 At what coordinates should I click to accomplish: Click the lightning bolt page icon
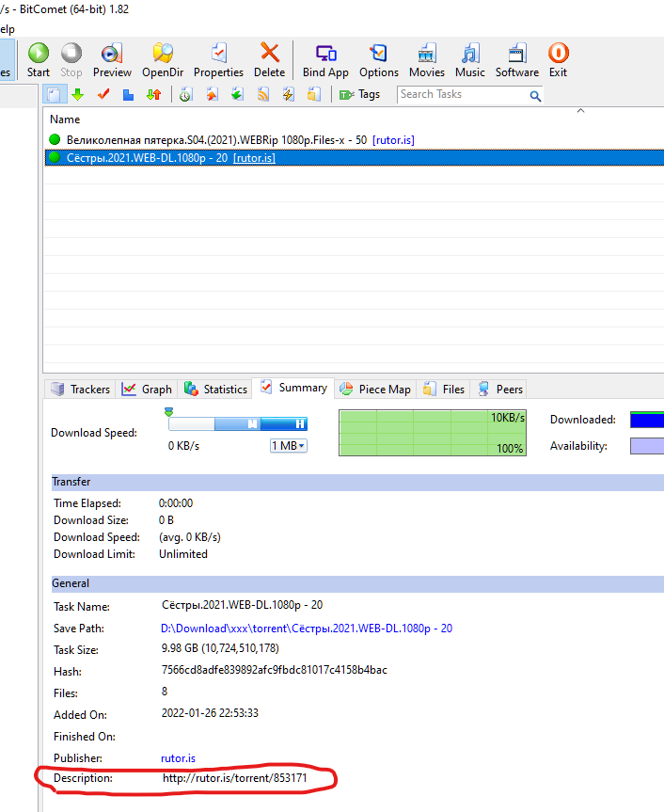pyautogui.click(x=289, y=95)
